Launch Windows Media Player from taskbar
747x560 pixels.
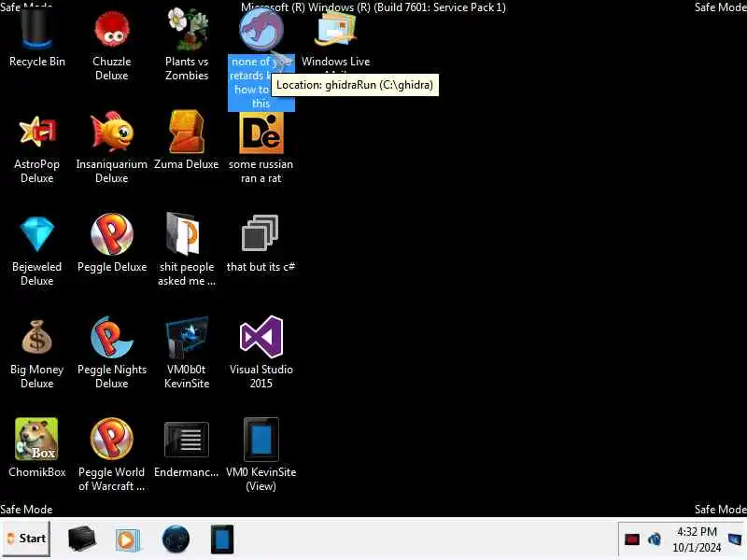pos(127,539)
